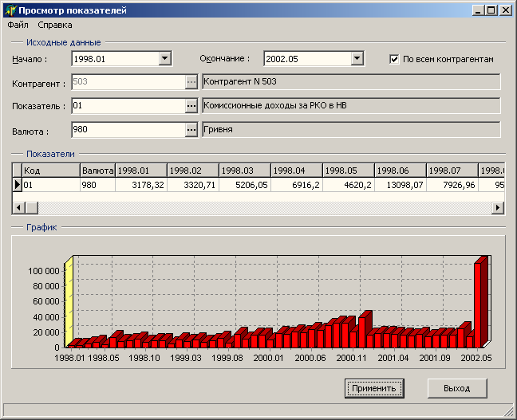Image resolution: width=517 pixels, height=420 pixels.
Task: Select the 1998.07 column header
Action: pyautogui.click(x=452, y=171)
